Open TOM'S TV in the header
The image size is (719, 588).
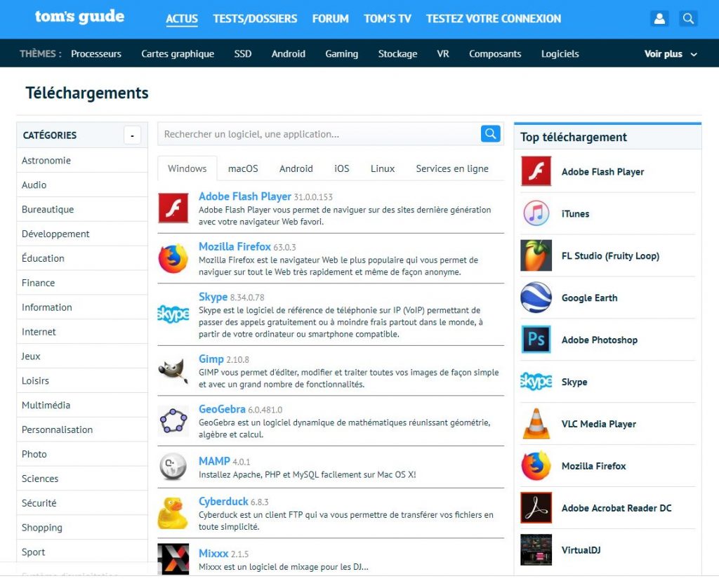click(388, 19)
